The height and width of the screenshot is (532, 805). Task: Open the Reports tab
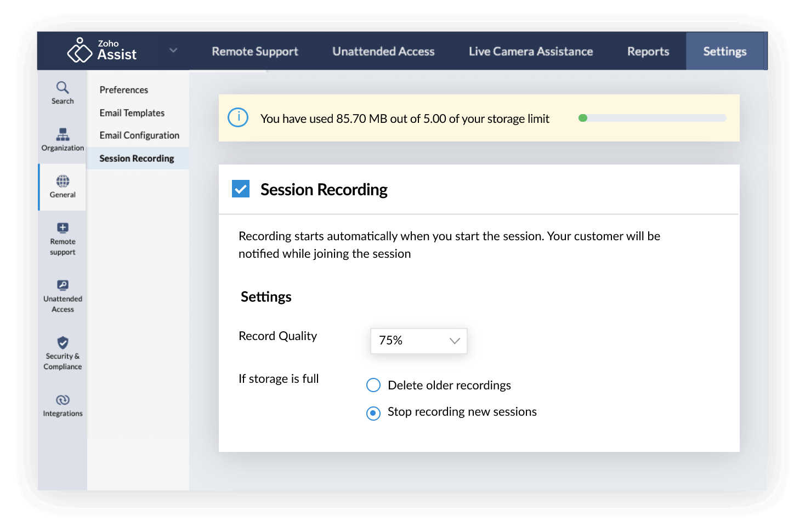pyautogui.click(x=648, y=51)
